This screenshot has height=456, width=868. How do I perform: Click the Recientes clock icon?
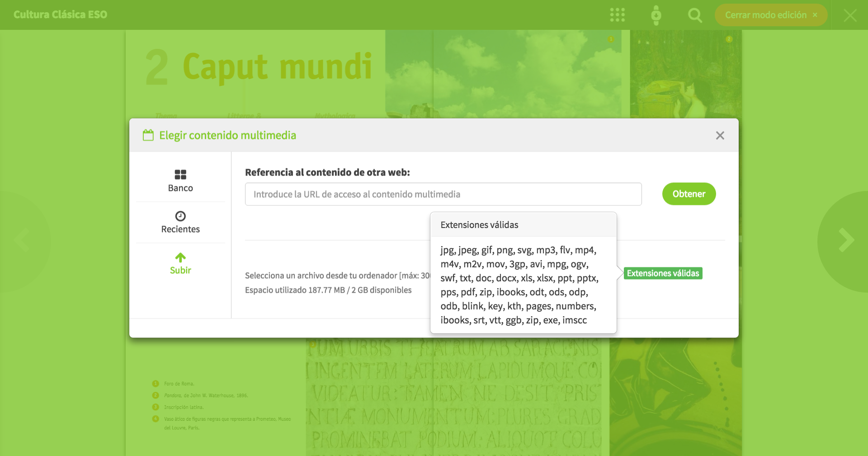(180, 216)
